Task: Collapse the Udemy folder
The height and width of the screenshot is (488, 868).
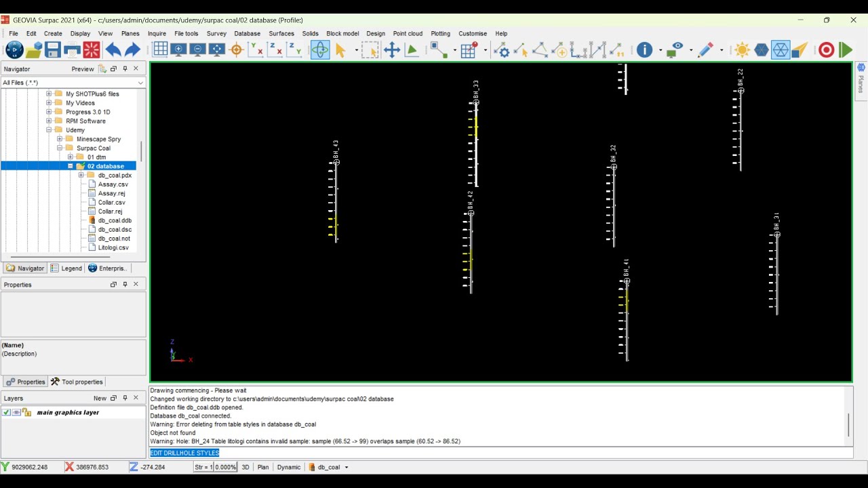Action: click(49, 130)
